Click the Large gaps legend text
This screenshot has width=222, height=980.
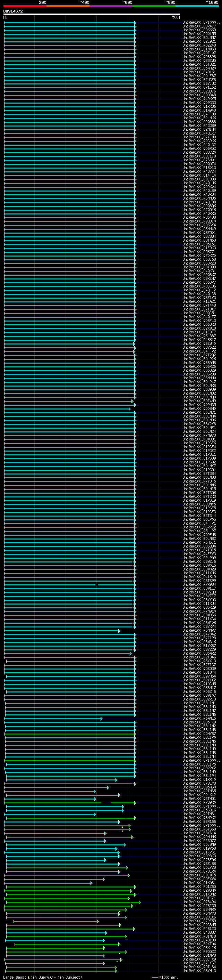(43, 977)
